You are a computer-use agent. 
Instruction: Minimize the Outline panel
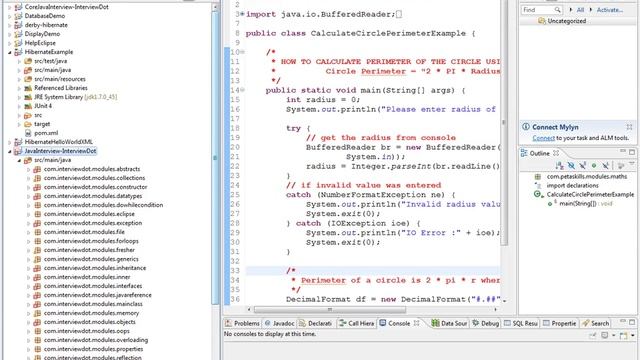point(622,151)
